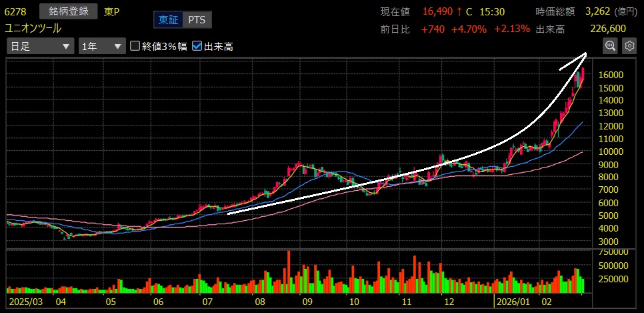This screenshot has width=644, height=313.
Task: Open the 日足 timeframe dropdown
Action: tap(40, 46)
